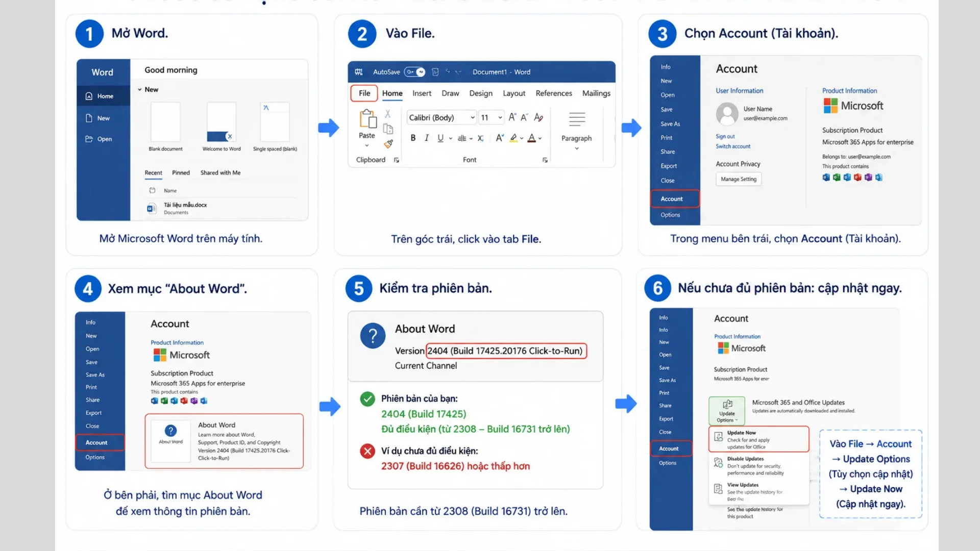
Task: Open the File tab
Action: point(364,93)
